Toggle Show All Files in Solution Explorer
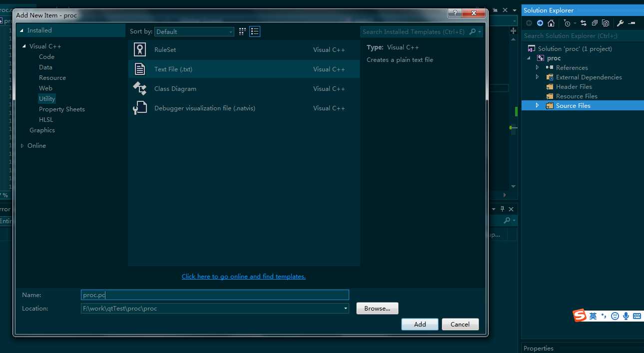The image size is (644, 353). click(x=606, y=23)
